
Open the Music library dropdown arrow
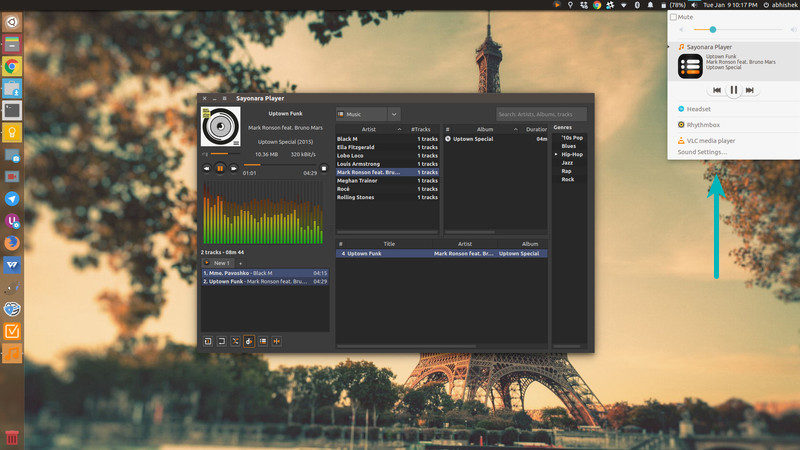pyautogui.click(x=394, y=114)
